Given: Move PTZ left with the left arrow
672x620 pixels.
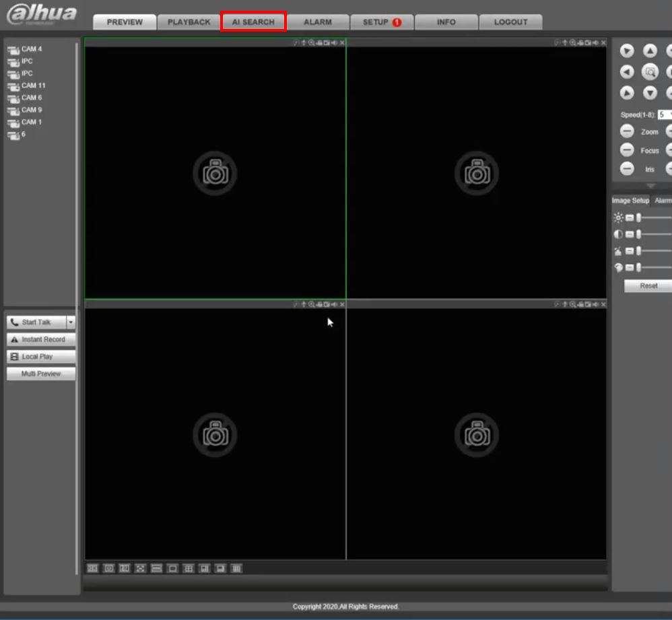Looking at the screenshot, I should 627,72.
